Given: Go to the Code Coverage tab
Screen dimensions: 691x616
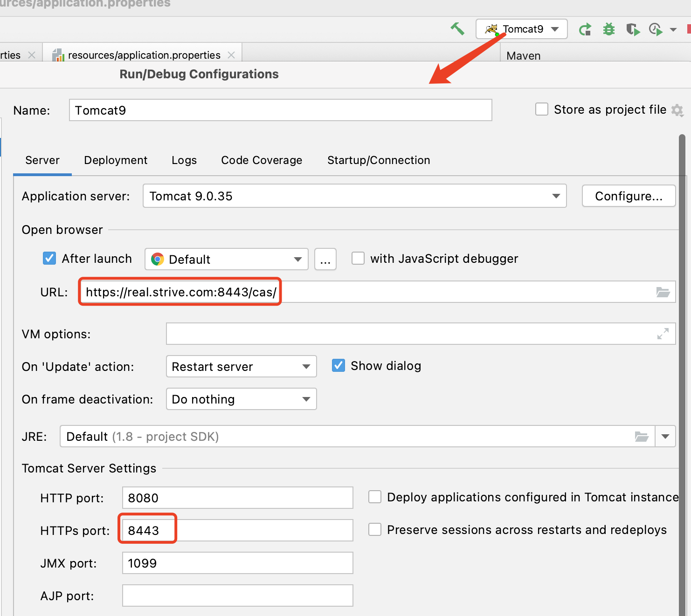Looking at the screenshot, I should coord(262,160).
